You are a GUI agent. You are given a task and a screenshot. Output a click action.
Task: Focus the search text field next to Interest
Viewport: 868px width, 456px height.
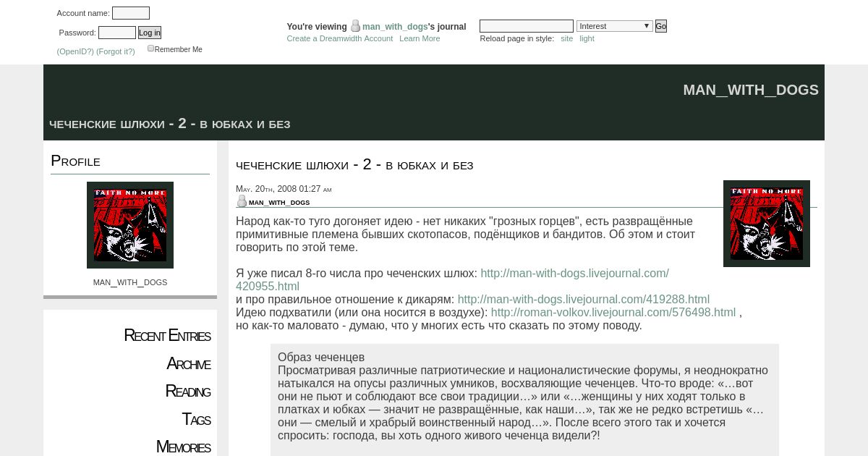[527, 26]
